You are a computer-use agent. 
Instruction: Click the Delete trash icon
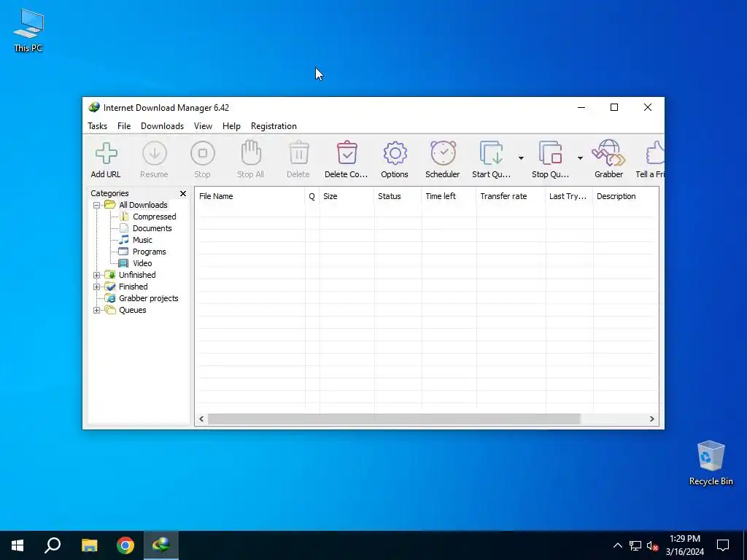click(298, 153)
